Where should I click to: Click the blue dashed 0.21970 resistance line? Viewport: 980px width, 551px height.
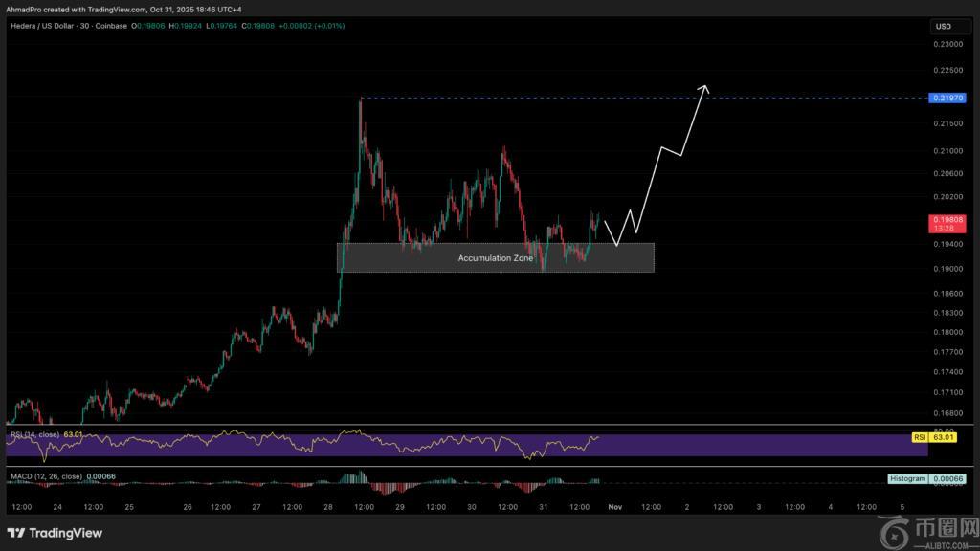point(574,99)
